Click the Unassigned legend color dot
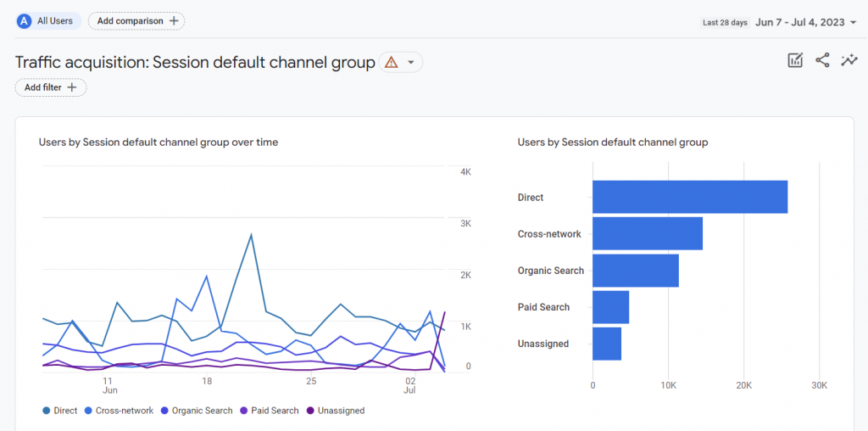The width and height of the screenshot is (868, 431). click(310, 411)
